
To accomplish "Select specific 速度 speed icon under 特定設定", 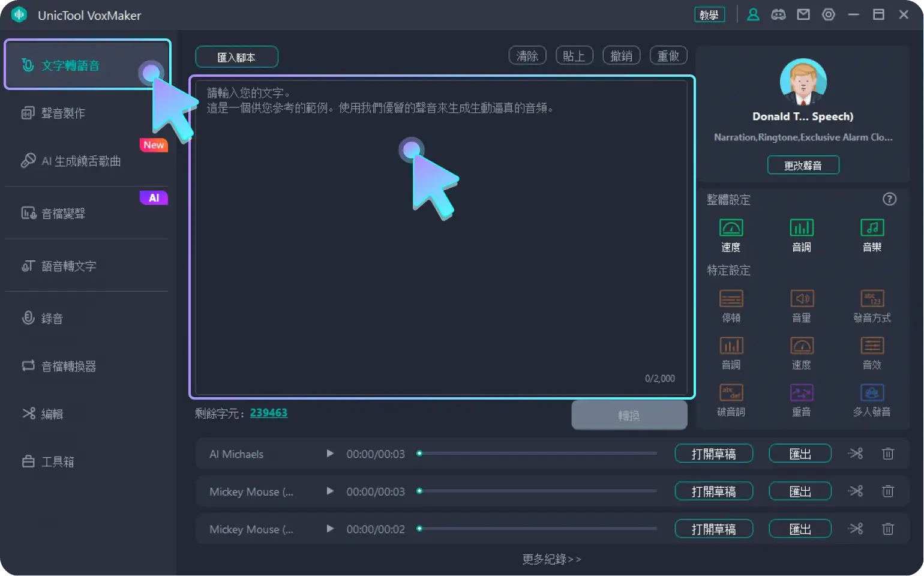I will pyautogui.click(x=802, y=346).
